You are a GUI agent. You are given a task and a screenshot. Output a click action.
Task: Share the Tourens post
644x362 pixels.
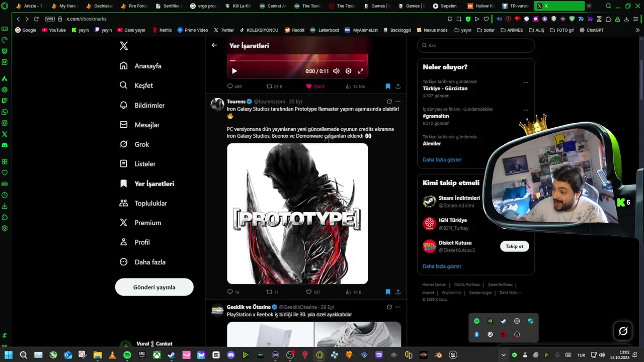pos(398,292)
